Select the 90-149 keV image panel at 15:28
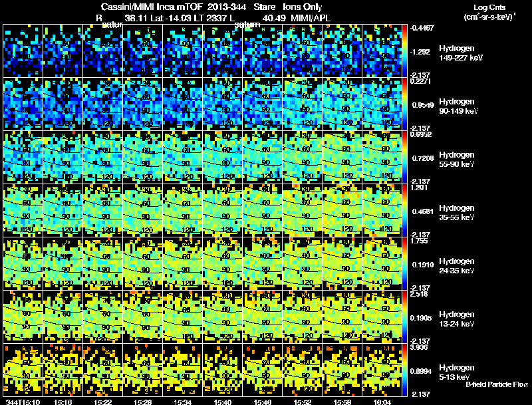 (x=143, y=104)
